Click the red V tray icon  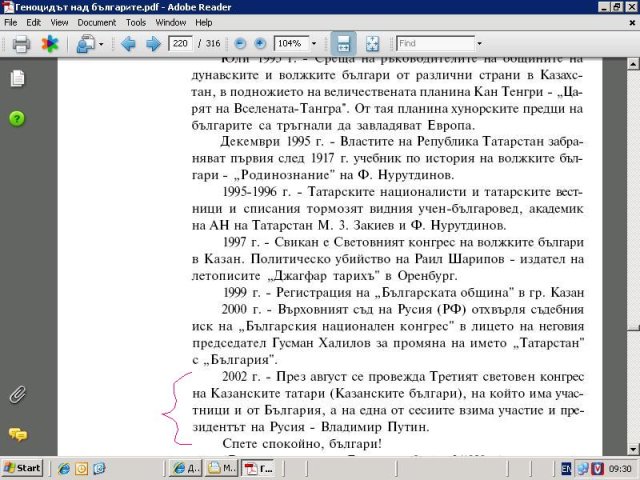tap(597, 469)
